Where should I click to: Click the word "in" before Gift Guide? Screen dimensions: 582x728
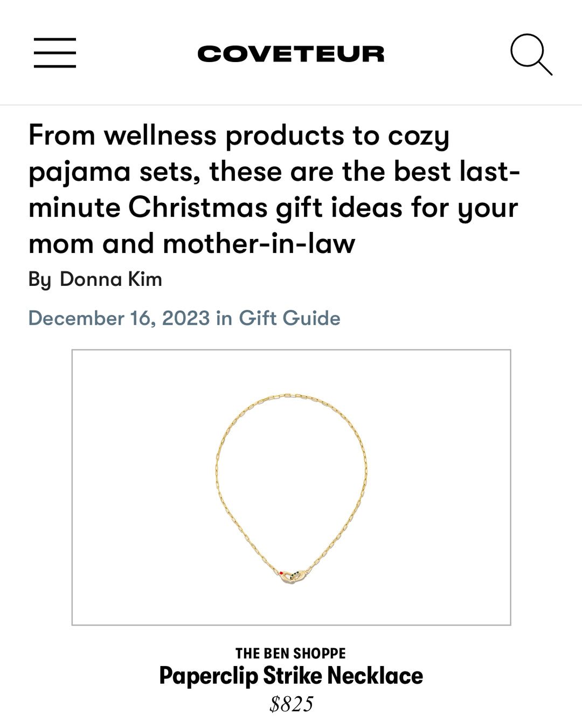point(224,318)
